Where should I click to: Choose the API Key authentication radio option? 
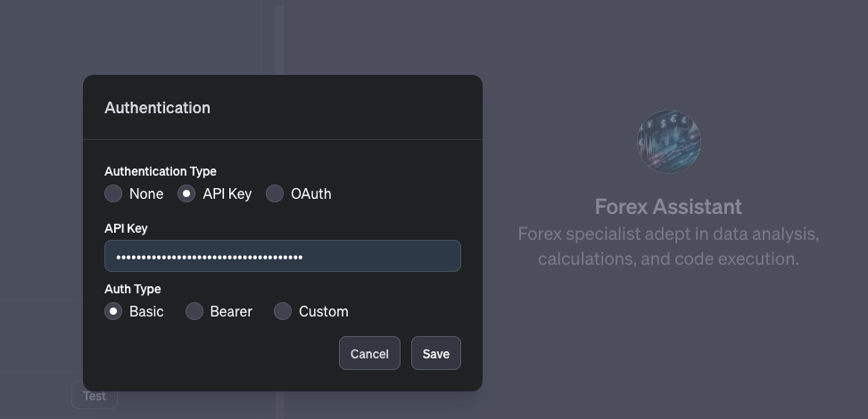click(186, 193)
